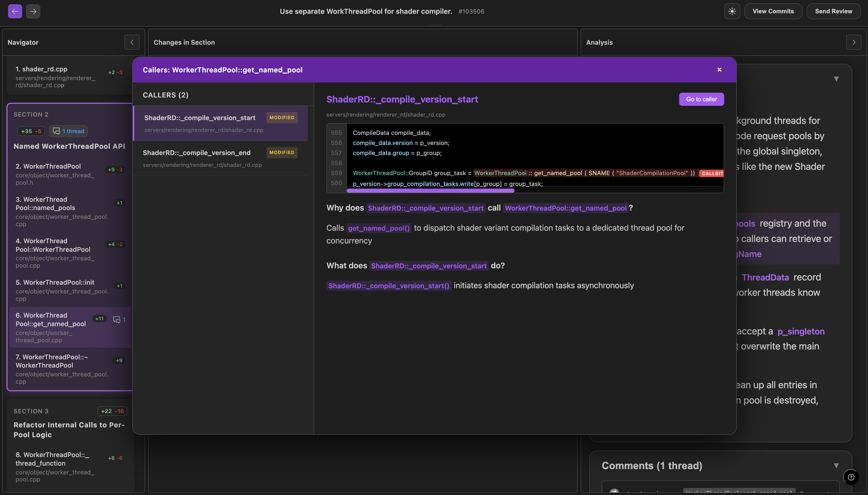Click the code snippet horizontal scrollbar
Image resolution: width=868 pixels, height=495 pixels.
click(430, 191)
